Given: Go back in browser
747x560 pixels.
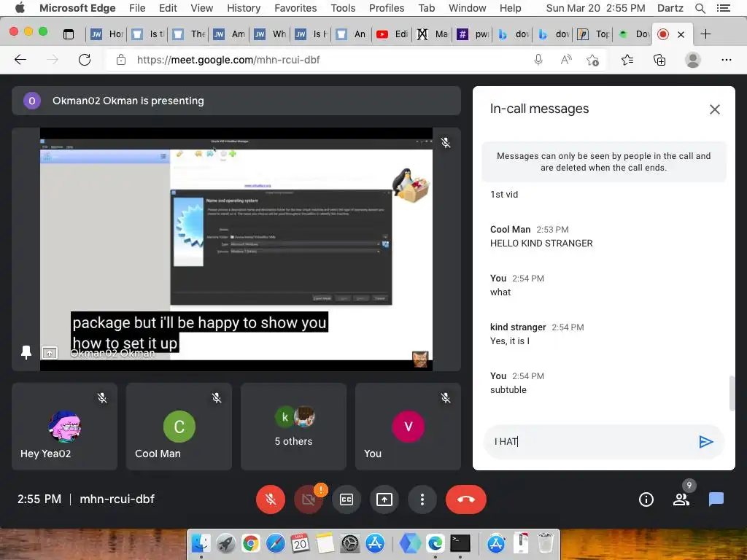Looking at the screenshot, I should coord(20,60).
